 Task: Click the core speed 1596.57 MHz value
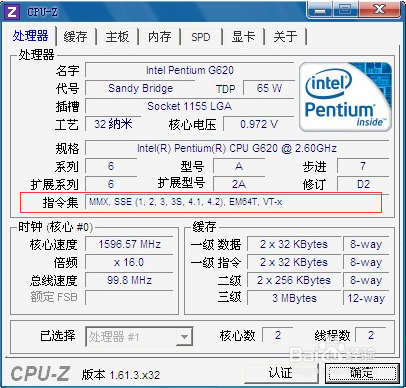pyautogui.click(x=130, y=244)
